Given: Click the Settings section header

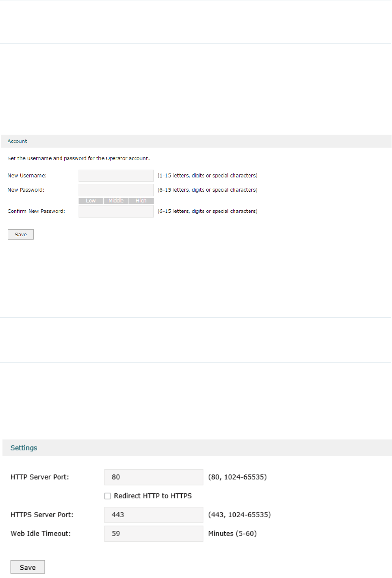Looking at the screenshot, I should click(197, 448).
